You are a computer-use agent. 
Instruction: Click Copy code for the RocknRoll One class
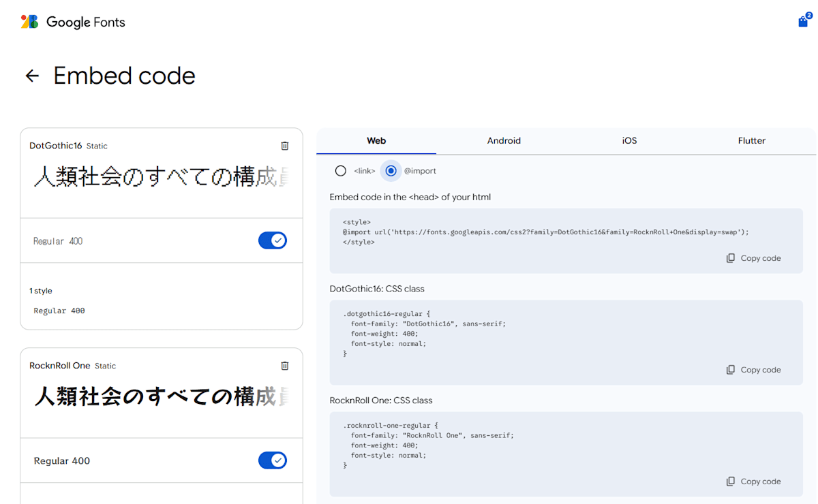(x=759, y=482)
